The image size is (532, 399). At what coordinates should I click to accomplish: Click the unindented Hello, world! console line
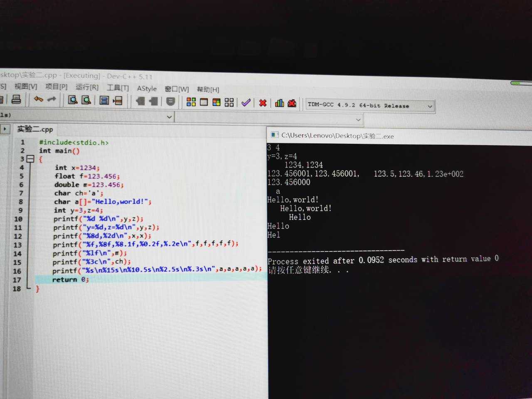pyautogui.click(x=293, y=199)
